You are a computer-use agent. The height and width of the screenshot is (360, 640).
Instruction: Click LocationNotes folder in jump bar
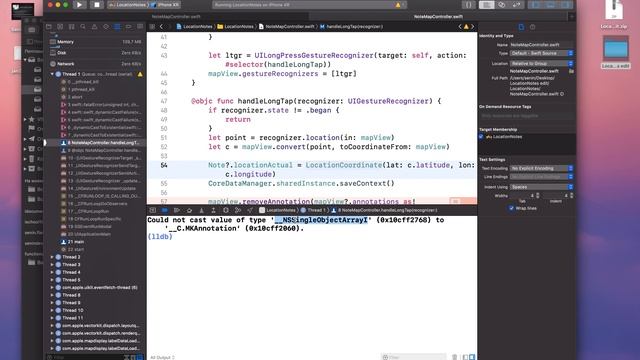[x=236, y=27]
